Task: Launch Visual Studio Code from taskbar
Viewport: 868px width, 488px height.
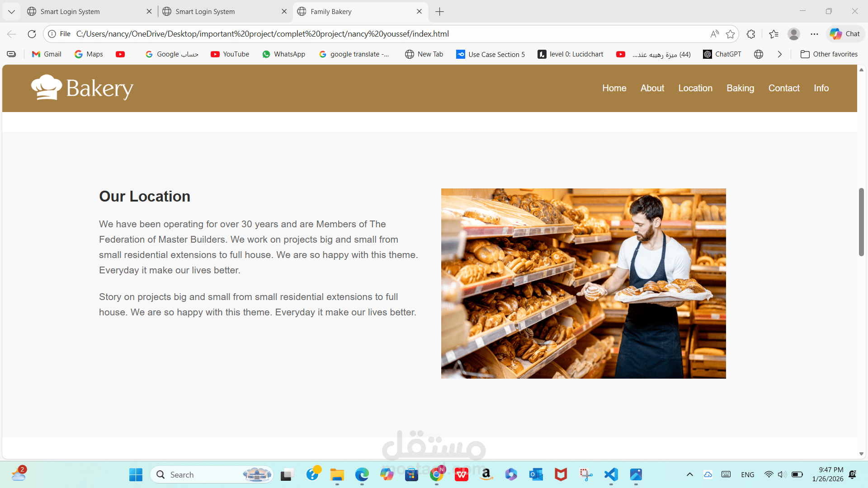Action: pos(611,474)
